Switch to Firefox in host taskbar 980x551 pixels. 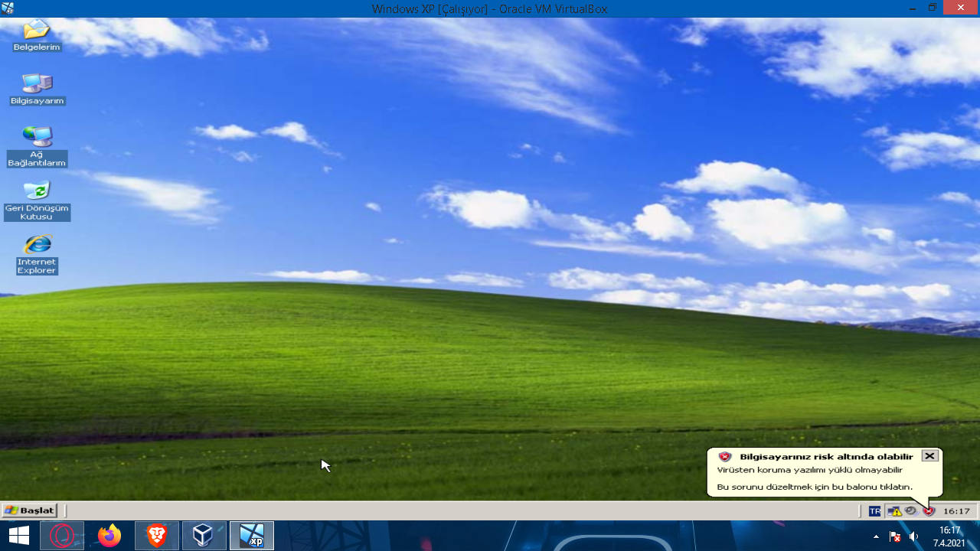pos(109,536)
